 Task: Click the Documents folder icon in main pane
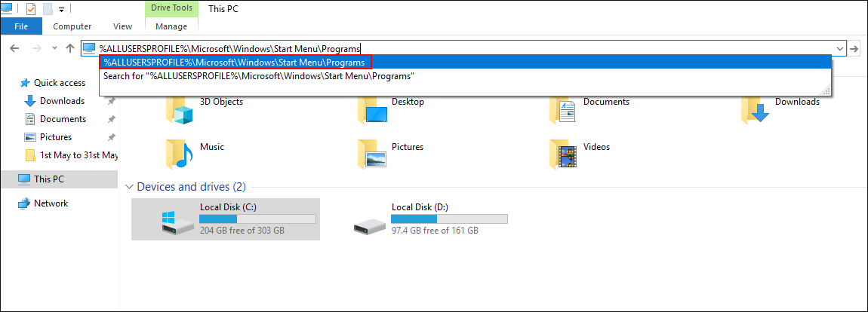click(564, 110)
